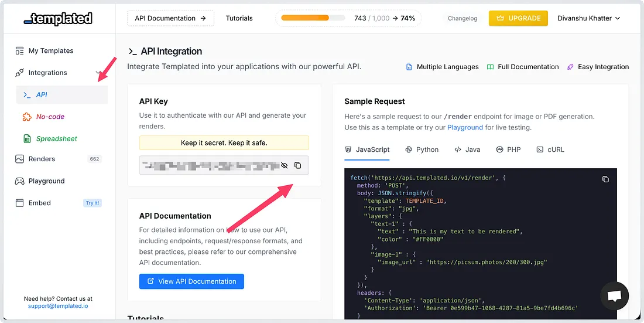Open the No-code integration page
The height and width of the screenshot is (323, 644).
[50, 117]
